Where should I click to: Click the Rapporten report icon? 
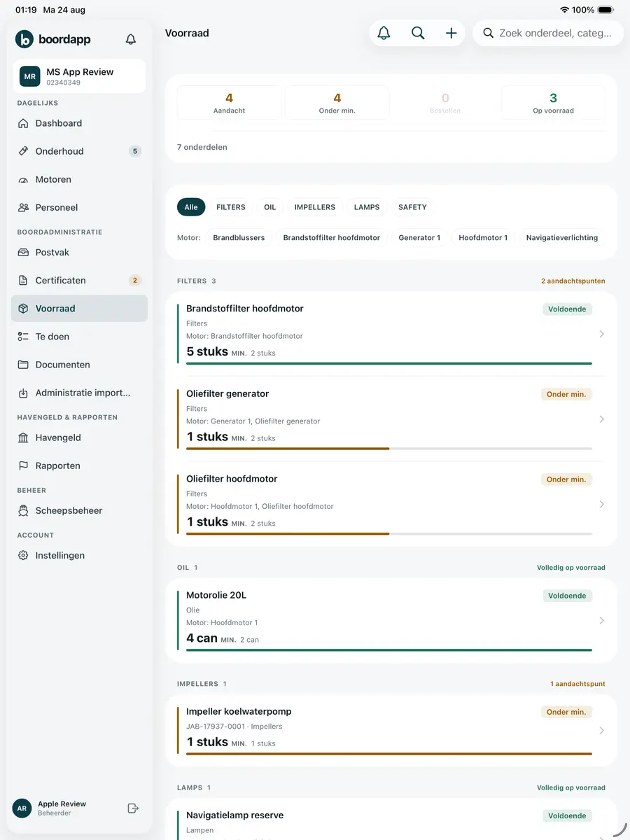point(23,465)
